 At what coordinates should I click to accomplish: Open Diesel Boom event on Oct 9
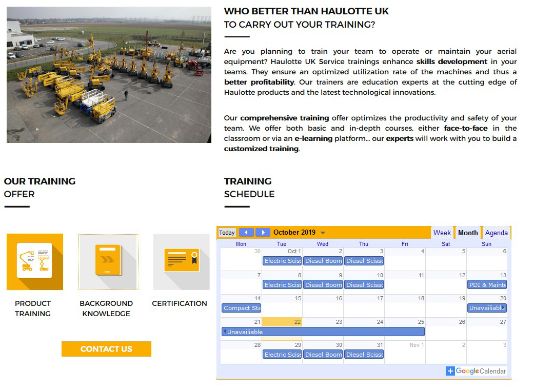click(323, 285)
